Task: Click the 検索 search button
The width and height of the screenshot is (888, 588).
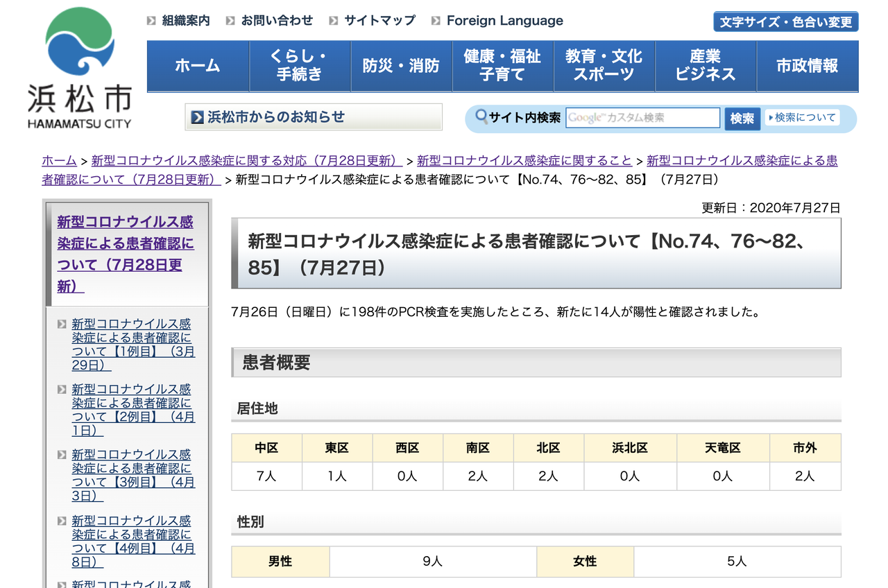Action: pyautogui.click(x=742, y=119)
